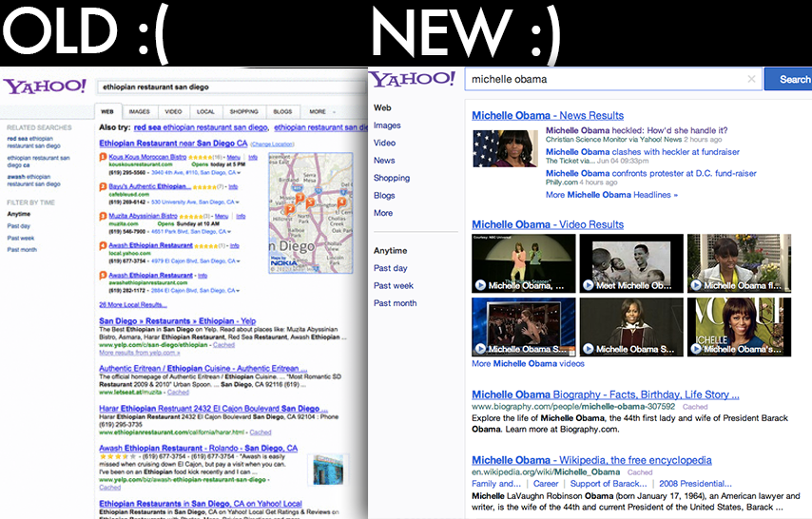812x519 pixels.
Task: Open the Career Wikipedia sublink
Action: coord(546,484)
